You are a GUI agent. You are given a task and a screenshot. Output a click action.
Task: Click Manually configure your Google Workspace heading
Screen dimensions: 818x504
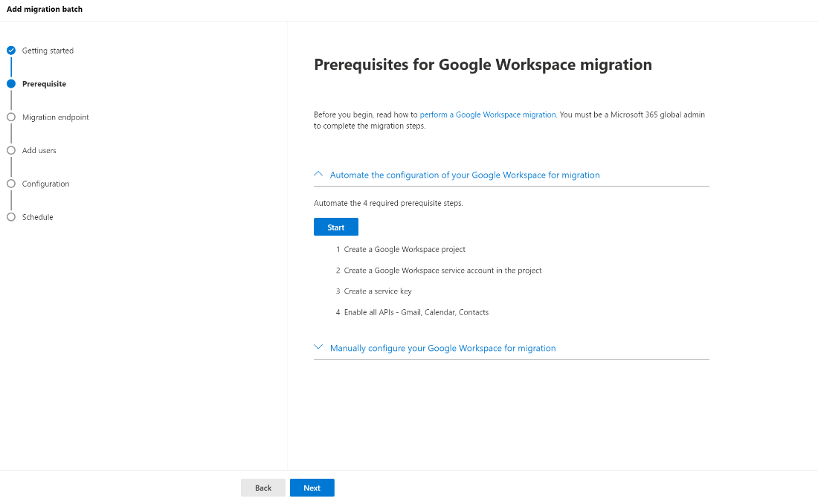coord(443,348)
